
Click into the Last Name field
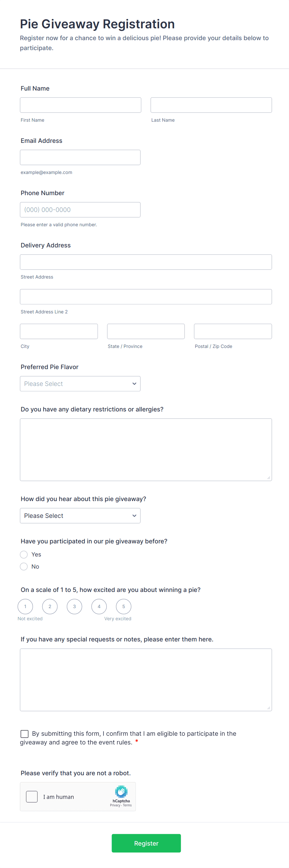point(211,105)
